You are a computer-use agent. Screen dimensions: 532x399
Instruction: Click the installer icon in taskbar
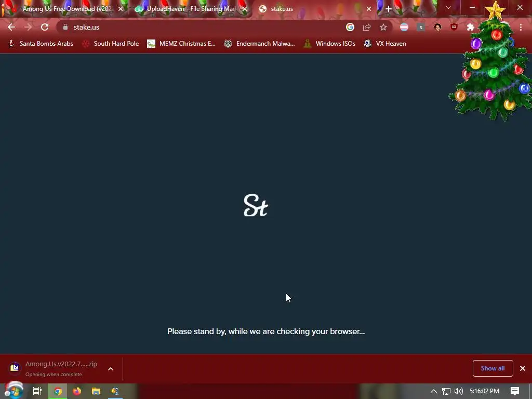click(115, 391)
